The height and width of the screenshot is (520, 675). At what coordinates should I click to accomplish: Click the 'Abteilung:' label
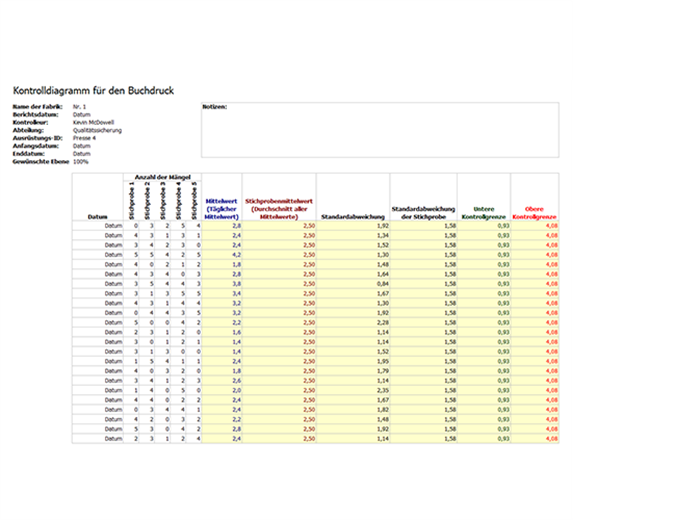tap(28, 130)
